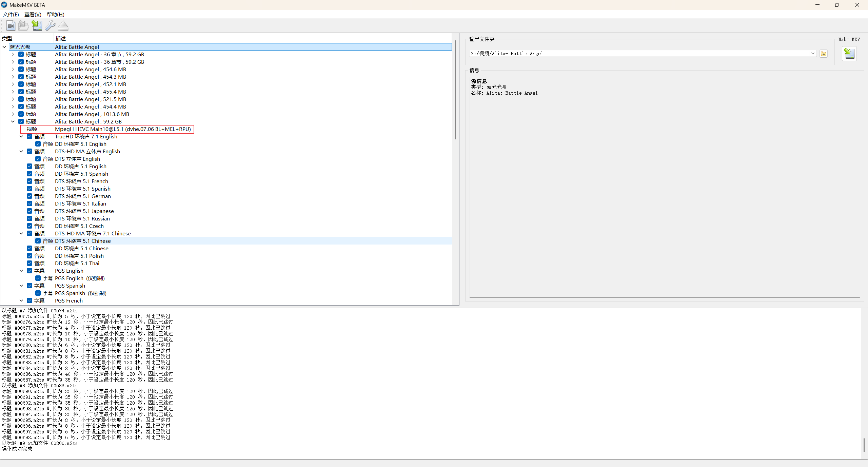Click MakeMKV app icon in title bar
The height and width of the screenshot is (467, 868).
(4, 5)
